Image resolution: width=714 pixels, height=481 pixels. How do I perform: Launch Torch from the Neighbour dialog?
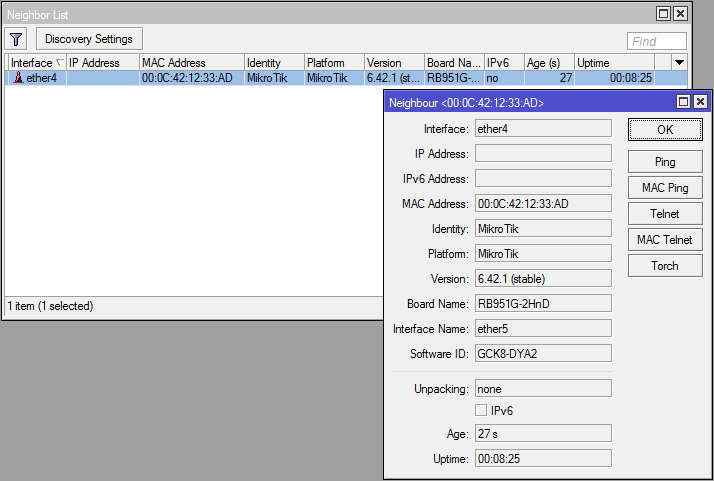click(665, 266)
